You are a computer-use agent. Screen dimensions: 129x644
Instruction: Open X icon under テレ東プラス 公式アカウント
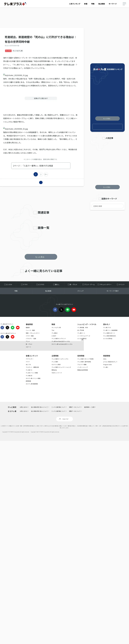[x=61, y=310]
